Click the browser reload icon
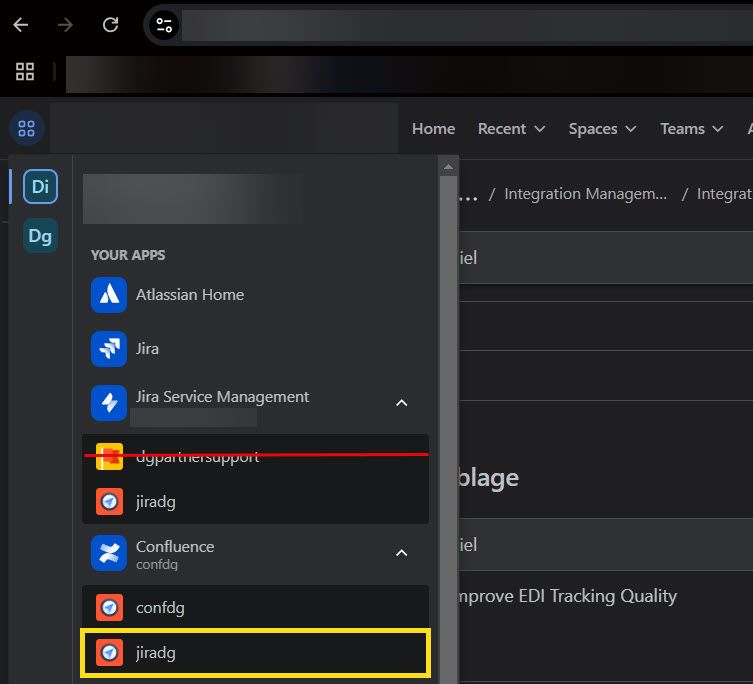Viewport: 753px width, 684px height. tap(111, 25)
